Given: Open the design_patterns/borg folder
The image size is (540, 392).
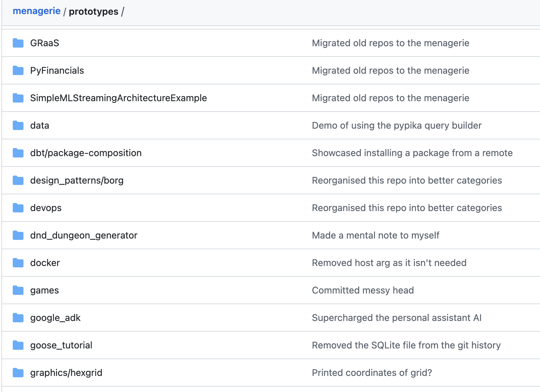Looking at the screenshot, I should (77, 181).
